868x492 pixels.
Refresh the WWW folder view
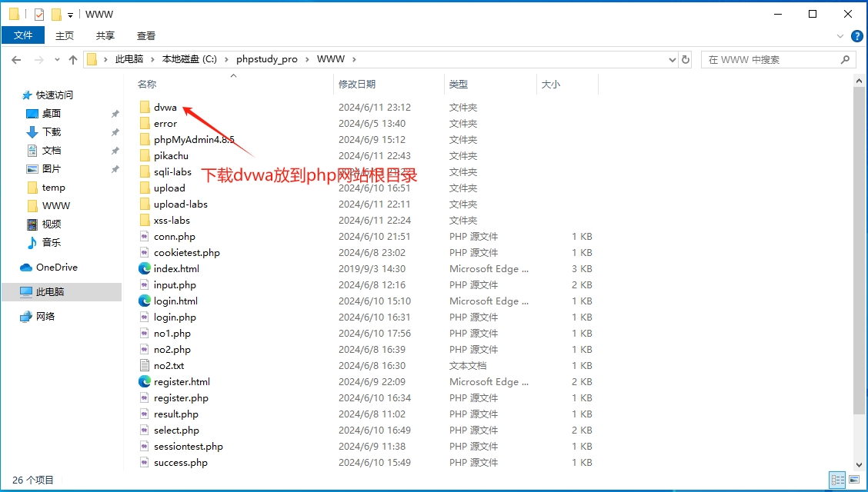[686, 60]
